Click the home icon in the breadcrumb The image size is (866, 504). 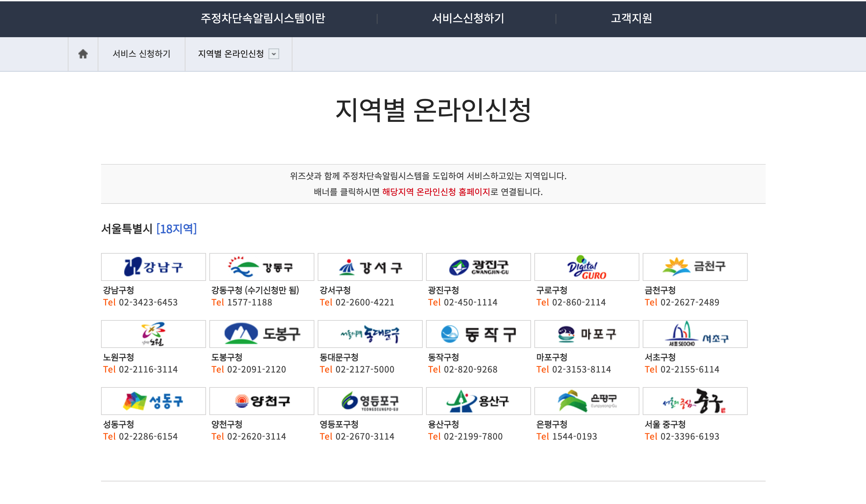coord(83,54)
